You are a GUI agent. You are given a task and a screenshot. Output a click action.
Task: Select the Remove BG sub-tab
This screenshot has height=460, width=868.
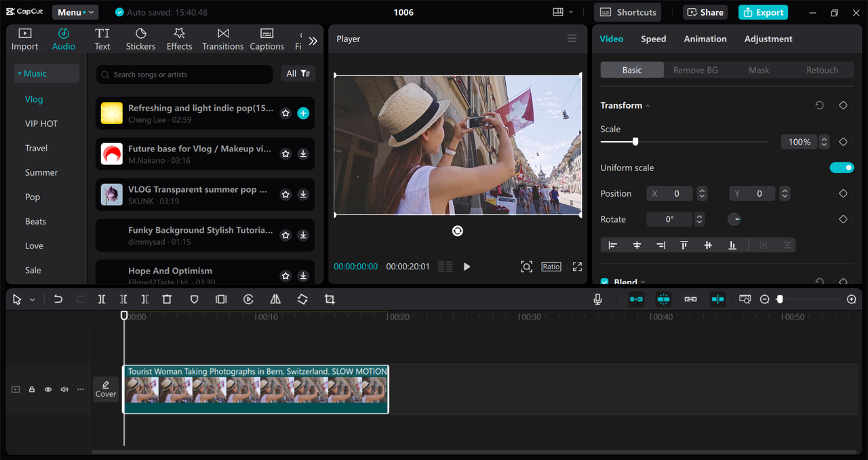[695, 70]
